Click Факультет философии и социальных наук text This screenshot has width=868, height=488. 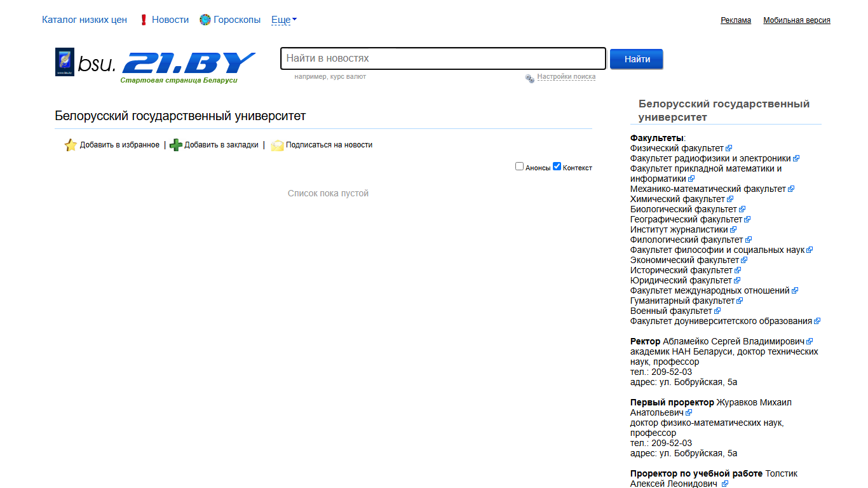pyautogui.click(x=717, y=250)
